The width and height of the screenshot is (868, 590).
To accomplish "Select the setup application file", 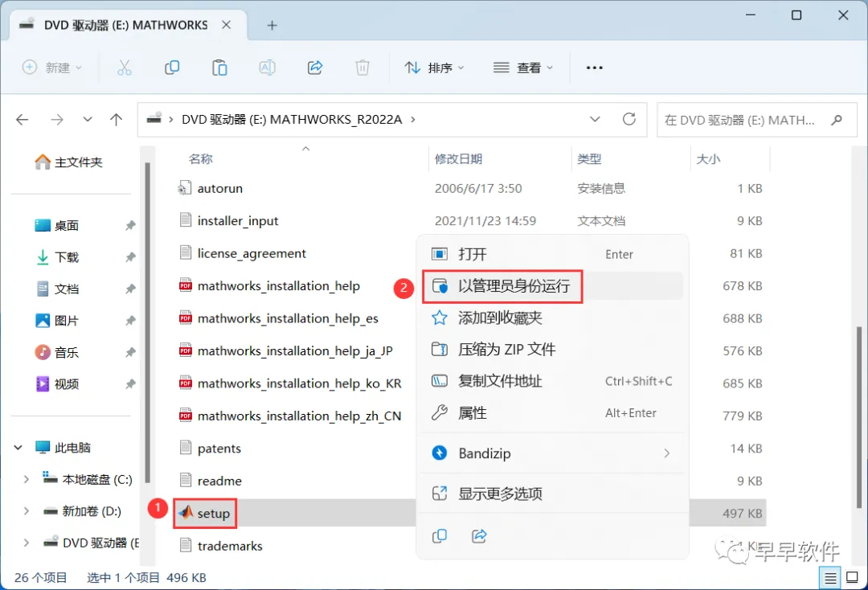I will (205, 513).
